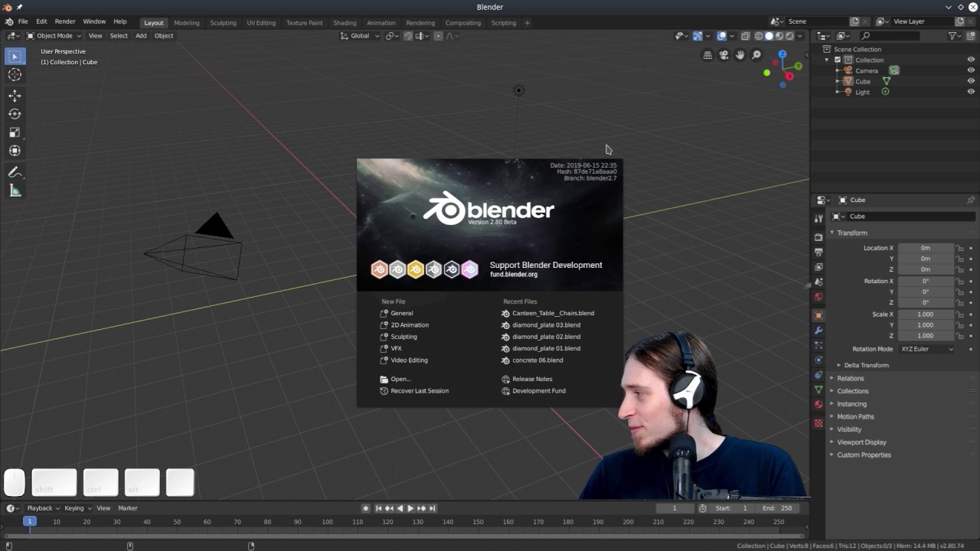Open the Rotation Mode XYZ Euler dropdown

[x=927, y=349]
